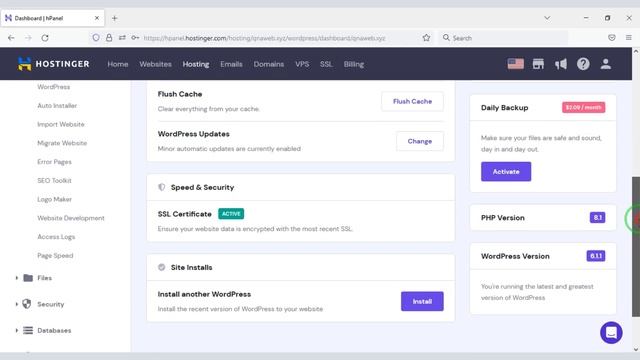Click the Flush Cache button
640x360 pixels.
click(412, 101)
